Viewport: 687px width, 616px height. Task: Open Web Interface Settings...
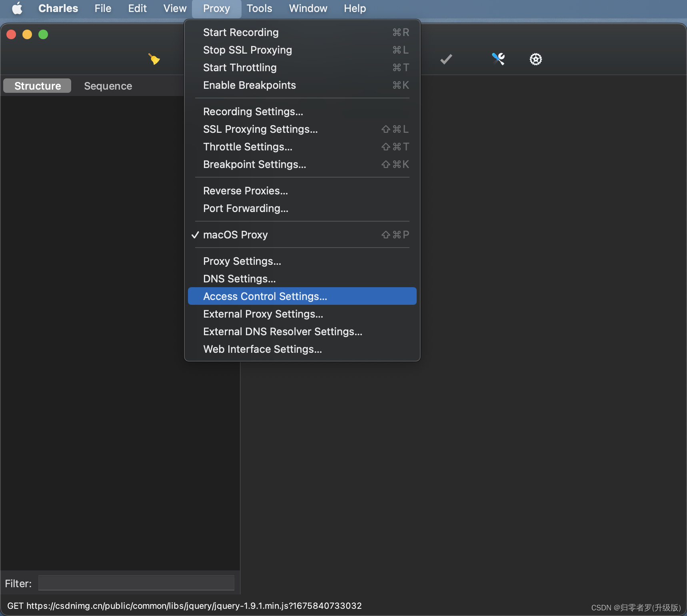[302, 349]
